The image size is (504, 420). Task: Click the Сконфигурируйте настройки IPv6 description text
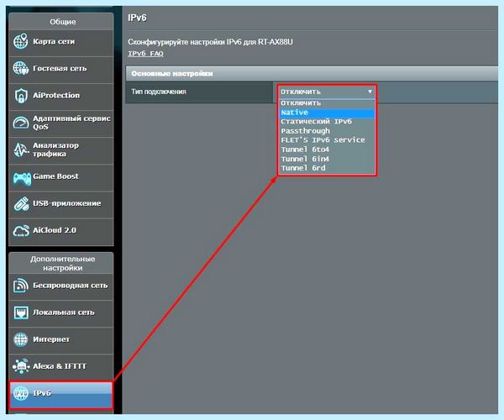pos(210,42)
